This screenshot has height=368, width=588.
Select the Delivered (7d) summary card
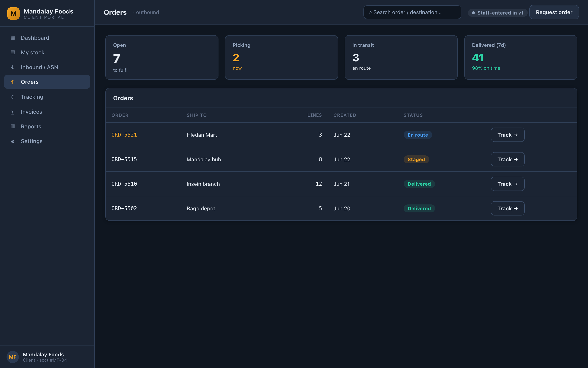tap(521, 57)
